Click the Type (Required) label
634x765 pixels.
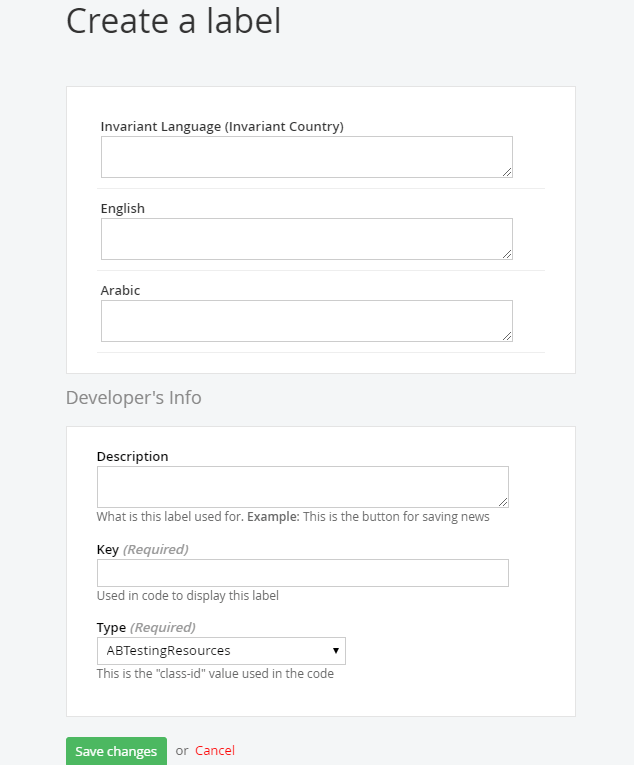[x=146, y=628]
